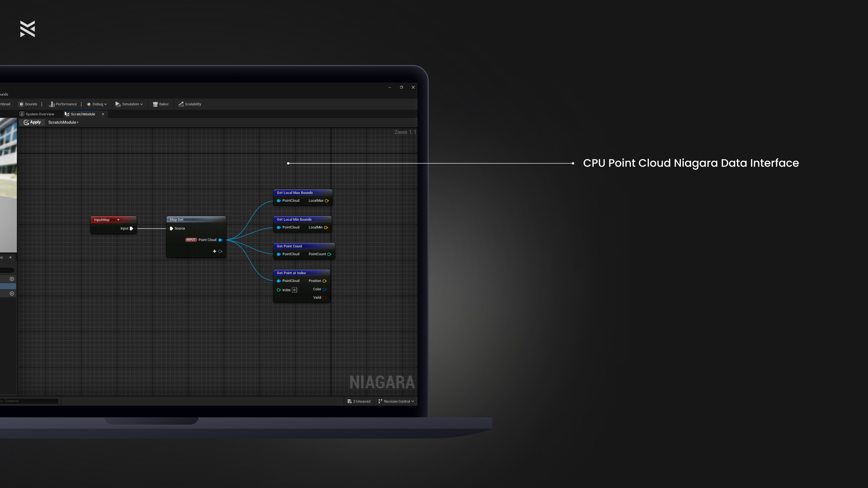Click the Index value field on Get Point at Index
The width and height of the screenshot is (868, 488).
click(x=294, y=290)
